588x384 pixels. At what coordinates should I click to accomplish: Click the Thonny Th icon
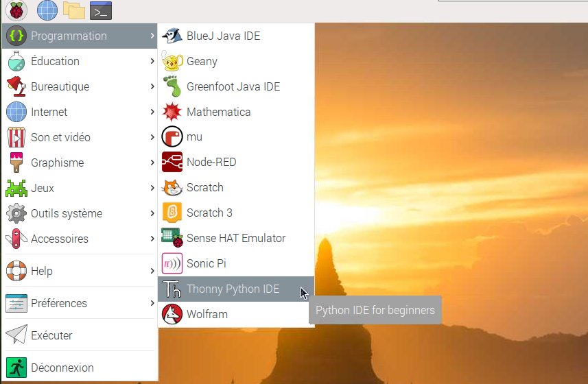[172, 289]
